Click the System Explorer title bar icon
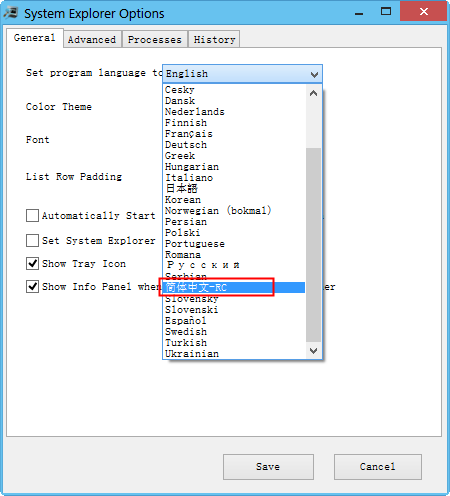 (x=10, y=13)
